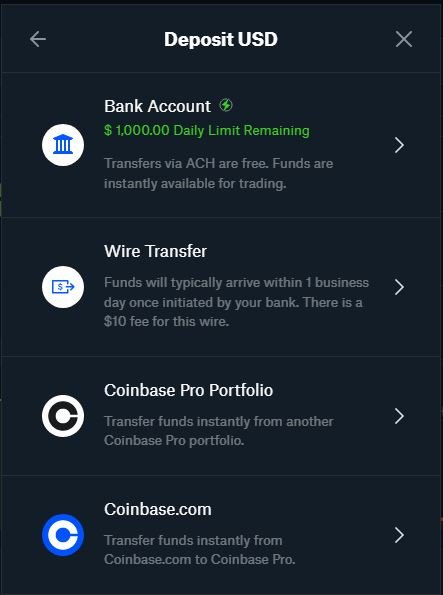Screen dimensions: 443x595
Task: Click the $1,000.00 Daily Limit Remaining text
Action: (207, 131)
